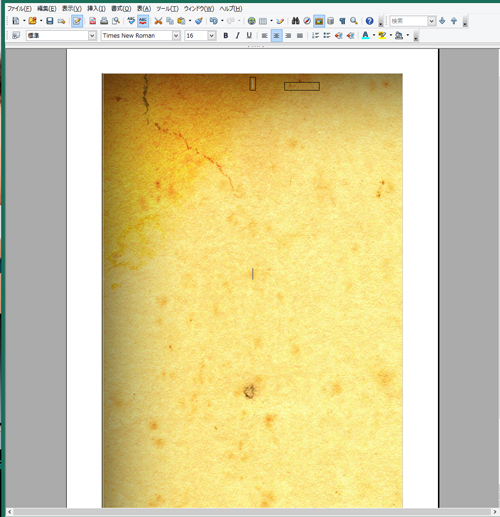
Task: Open a file with the folder icon
Action: click(32, 21)
